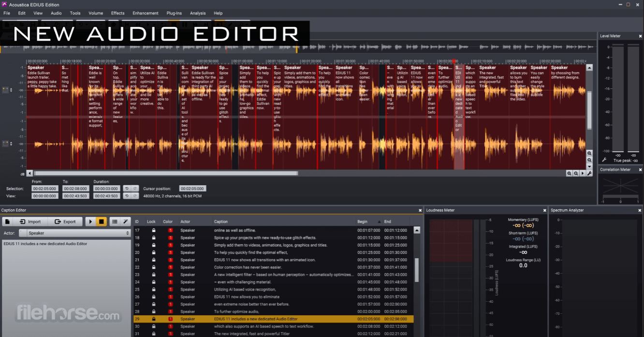644x337 pixels.
Task: Click caption text box 'EDIUS 11 includes a new dedicated Audio Editor'
Action: [66, 289]
